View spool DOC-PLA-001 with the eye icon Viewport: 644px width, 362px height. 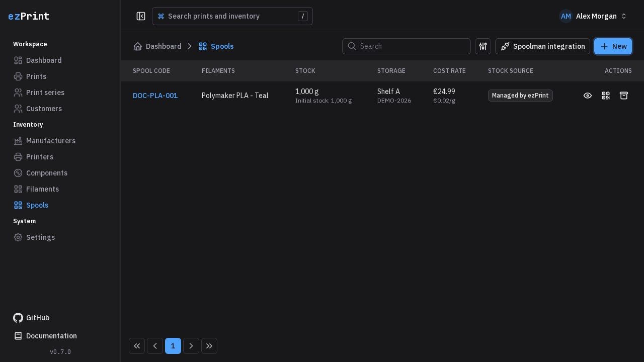588,96
